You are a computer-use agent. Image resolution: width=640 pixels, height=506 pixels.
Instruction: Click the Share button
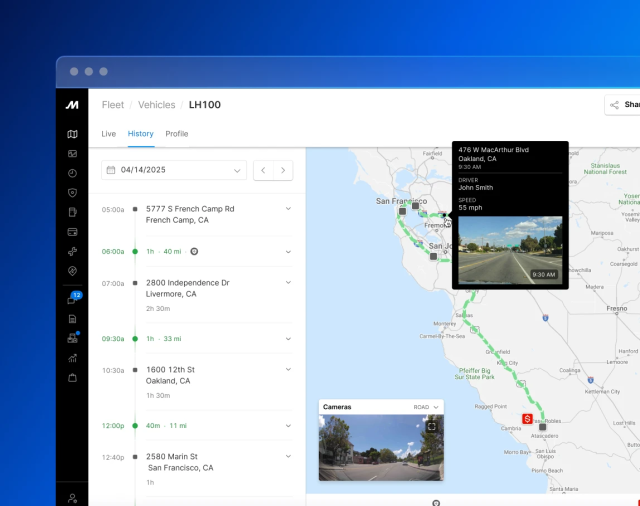(623, 104)
